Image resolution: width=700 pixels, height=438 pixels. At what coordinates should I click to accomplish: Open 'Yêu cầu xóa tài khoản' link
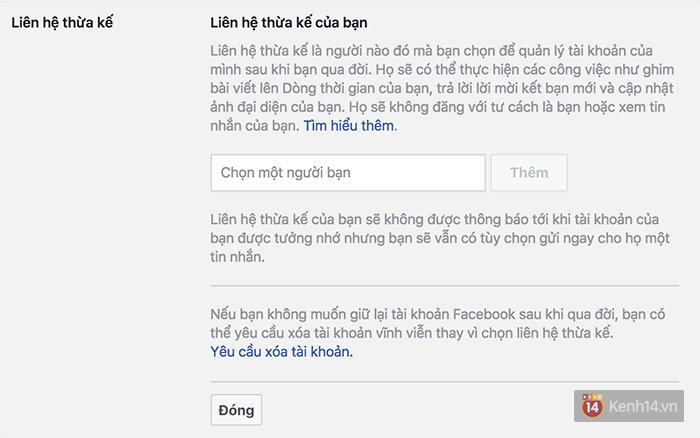point(281,352)
